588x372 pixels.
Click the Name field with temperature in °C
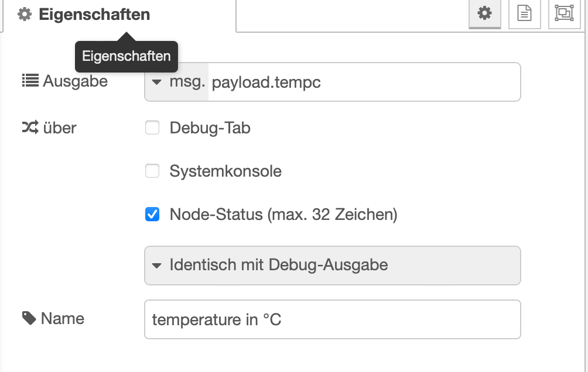(x=332, y=319)
